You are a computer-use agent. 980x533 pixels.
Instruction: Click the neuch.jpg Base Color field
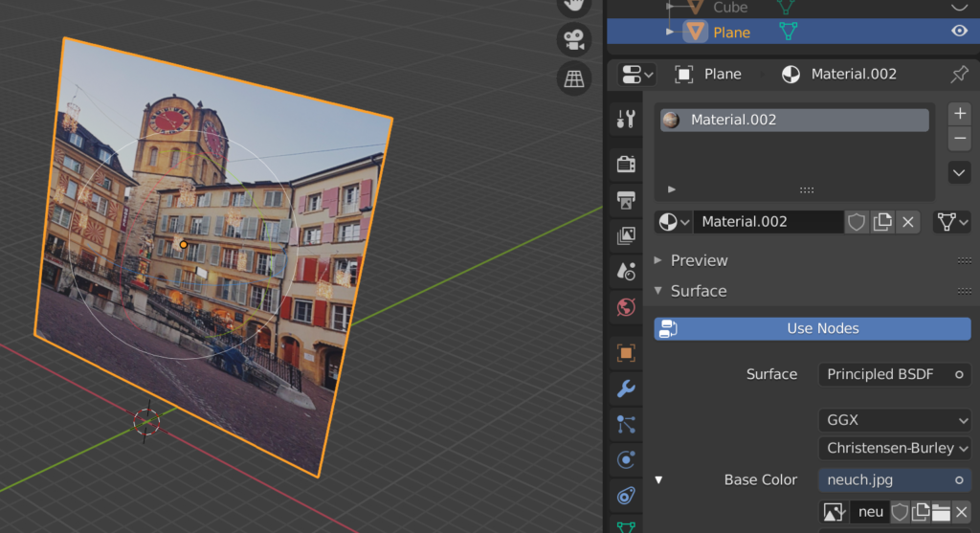(x=895, y=479)
